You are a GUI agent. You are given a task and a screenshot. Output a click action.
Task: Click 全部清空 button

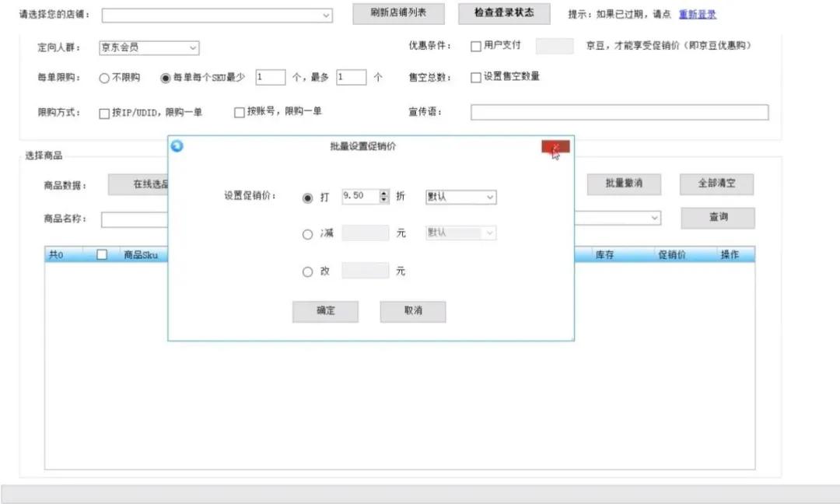(717, 184)
